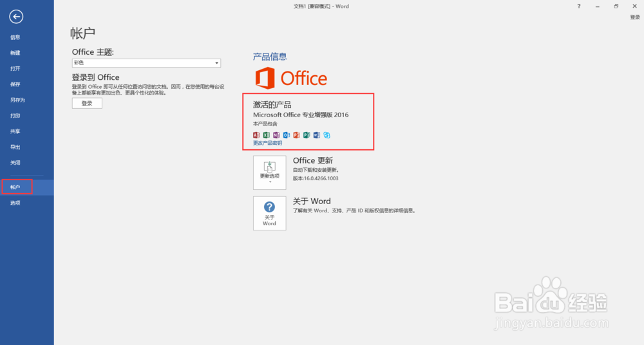The image size is (644, 345).
Task: Choose 打开 from the sidebar
Action: click(15, 69)
